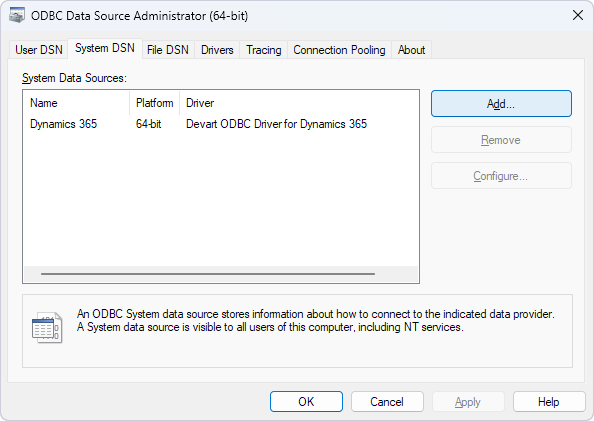Image resolution: width=594 pixels, height=421 pixels.
Task: Switch to the User DSN tab
Action: click(39, 50)
